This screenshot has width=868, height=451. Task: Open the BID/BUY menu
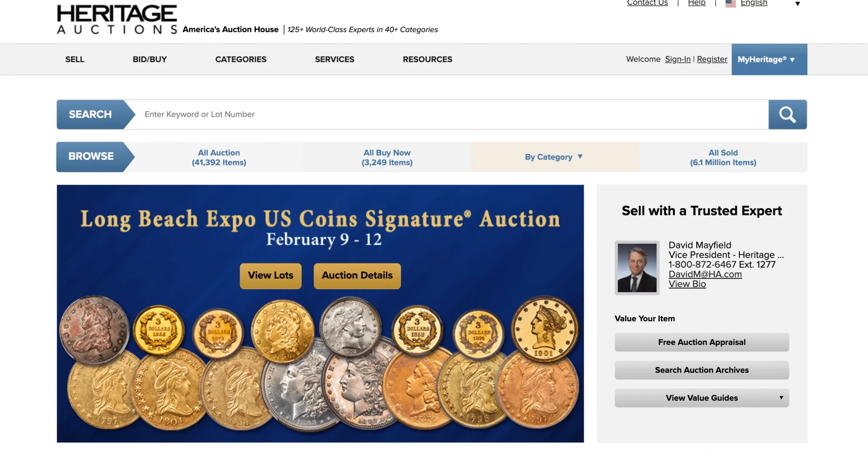pyautogui.click(x=150, y=59)
